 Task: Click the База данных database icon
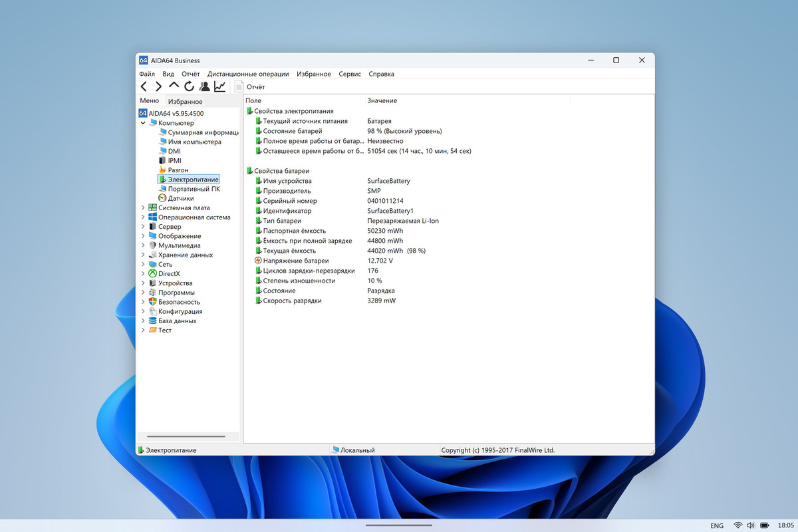coord(153,321)
